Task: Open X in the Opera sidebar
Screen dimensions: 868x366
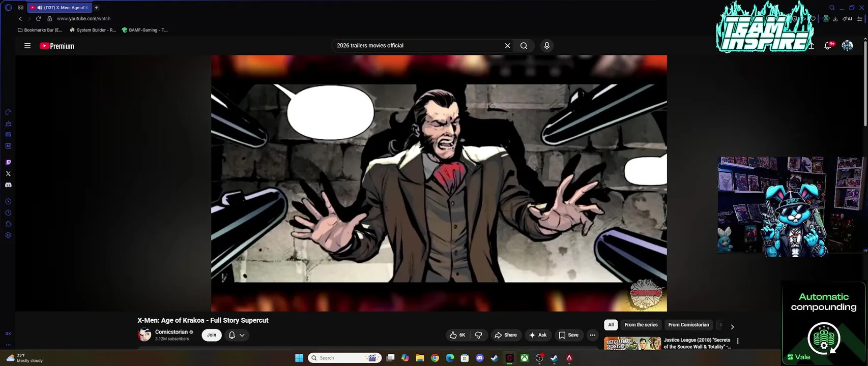Action: point(8,174)
